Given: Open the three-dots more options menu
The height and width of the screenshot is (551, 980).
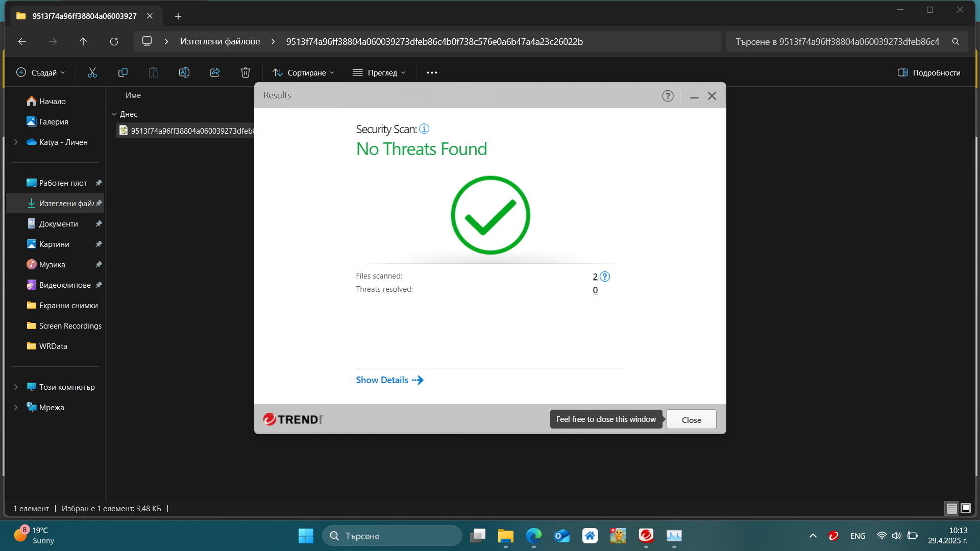Looking at the screenshot, I should [x=432, y=72].
